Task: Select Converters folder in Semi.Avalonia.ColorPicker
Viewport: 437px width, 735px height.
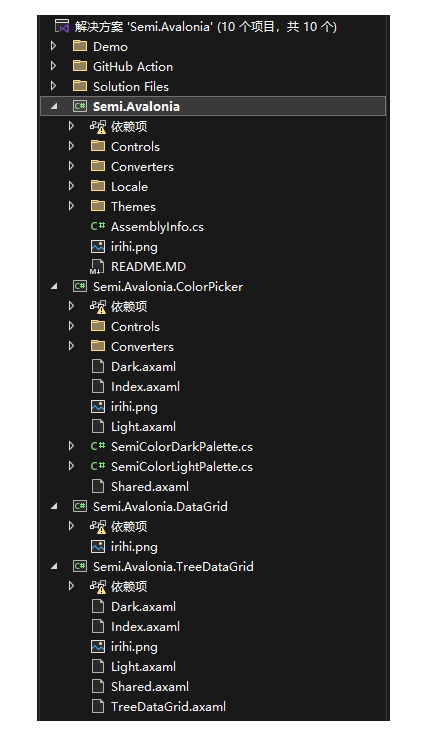Action: click(x=142, y=346)
